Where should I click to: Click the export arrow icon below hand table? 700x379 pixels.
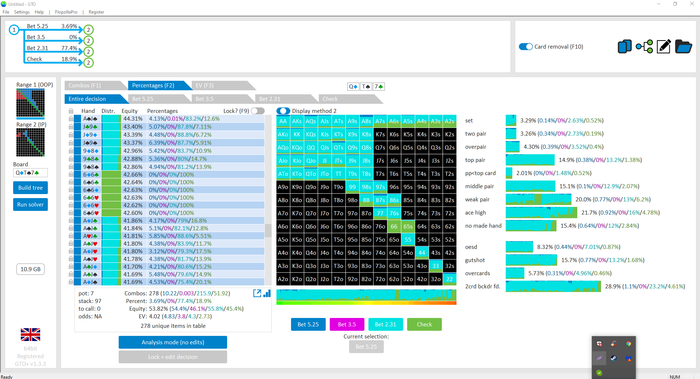coord(257,293)
